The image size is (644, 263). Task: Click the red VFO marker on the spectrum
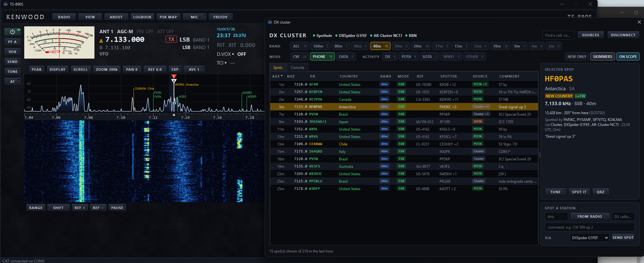[x=174, y=76]
